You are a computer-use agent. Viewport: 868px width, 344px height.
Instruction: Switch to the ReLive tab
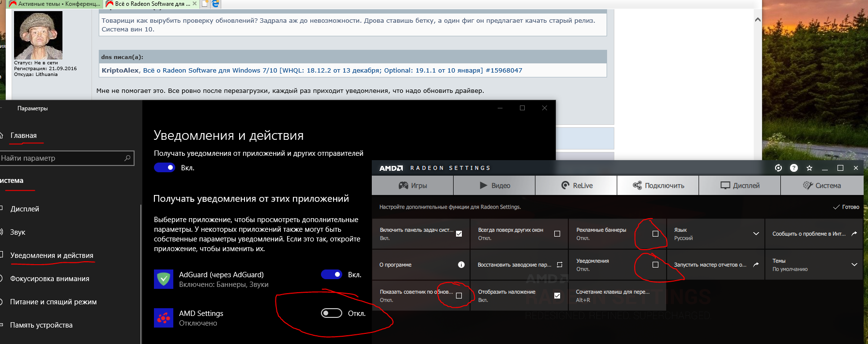(576, 185)
